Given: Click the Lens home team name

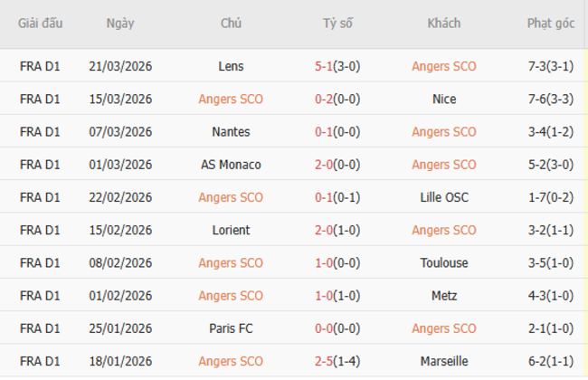Looking at the screenshot, I should pos(231,66).
